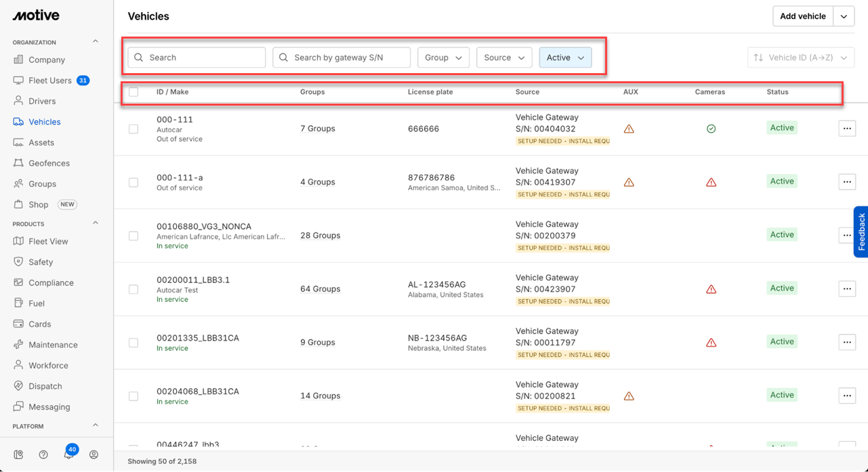The width and height of the screenshot is (868, 472).
Task: Click the ID / Make column header
Action: [x=173, y=92]
